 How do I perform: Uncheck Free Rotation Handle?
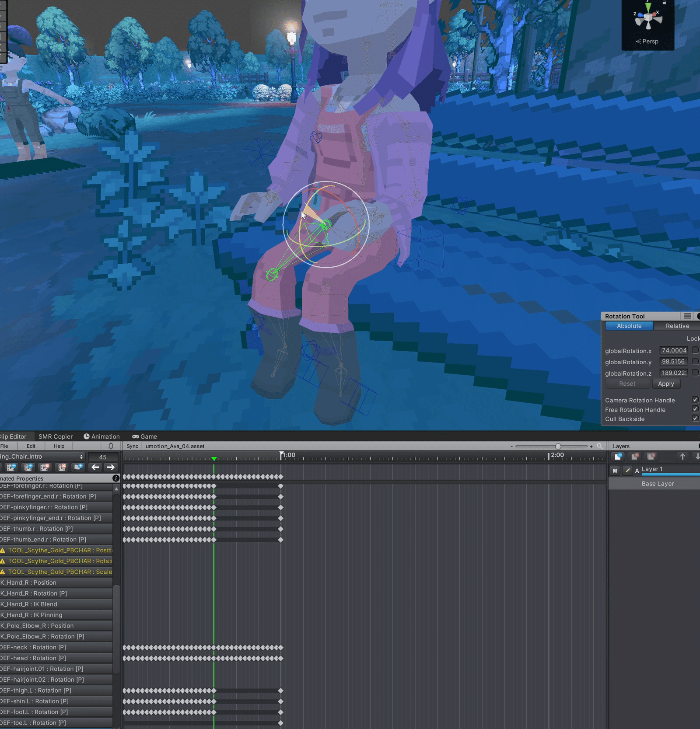pos(696,409)
